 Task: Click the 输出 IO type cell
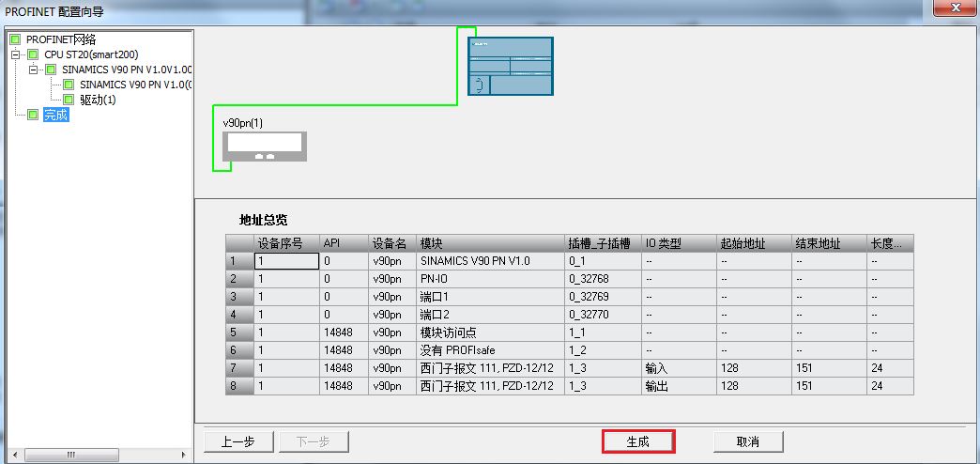679,386
